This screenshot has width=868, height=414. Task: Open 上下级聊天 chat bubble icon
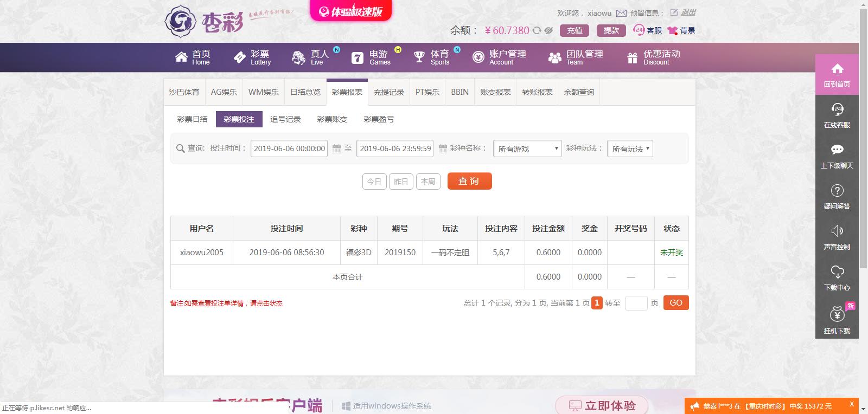[x=837, y=150]
